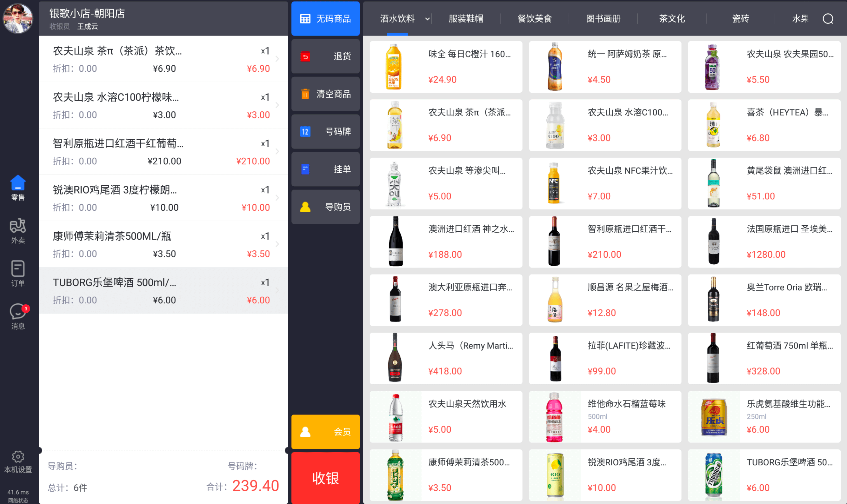The image size is (847, 504).
Task: Expand 水溶C100柠檬味 cart item chevron
Action: 277,105
